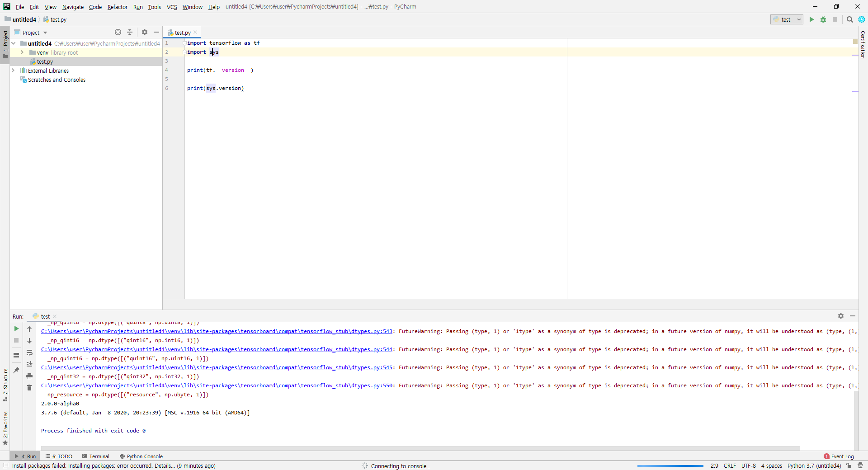Open the install packages failed notification
The image size is (868, 470).
tap(114, 465)
